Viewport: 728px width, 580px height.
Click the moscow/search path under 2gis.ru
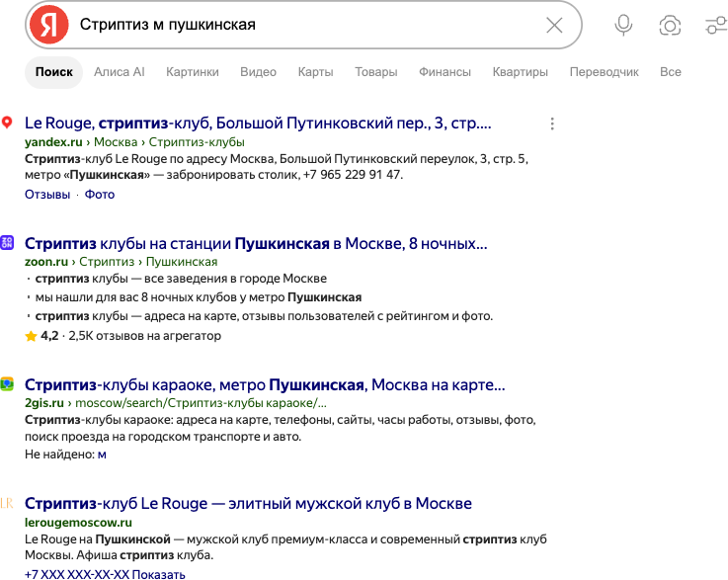click(201, 403)
